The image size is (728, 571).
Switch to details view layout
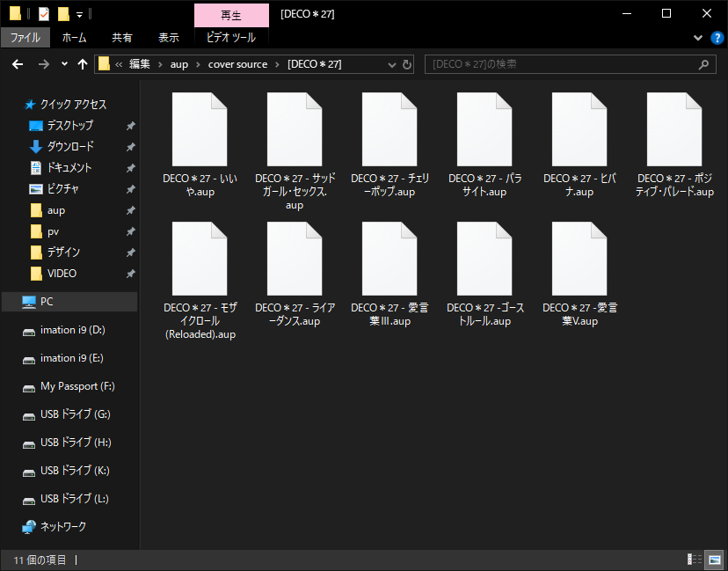(695, 559)
